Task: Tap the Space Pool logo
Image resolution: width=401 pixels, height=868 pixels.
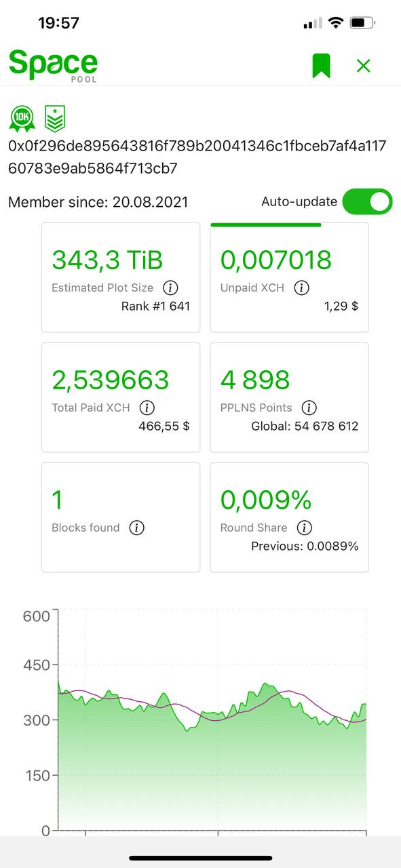Action: 53,65
